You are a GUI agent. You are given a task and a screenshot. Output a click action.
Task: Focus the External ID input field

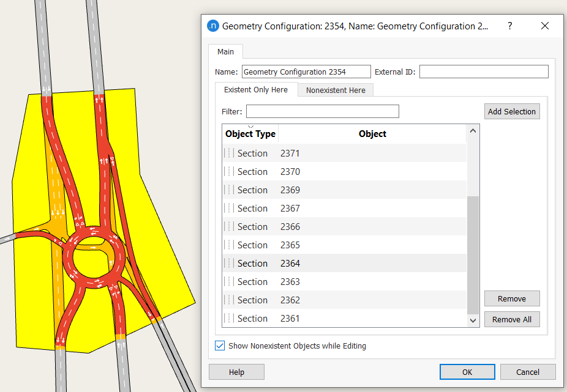[x=483, y=72]
